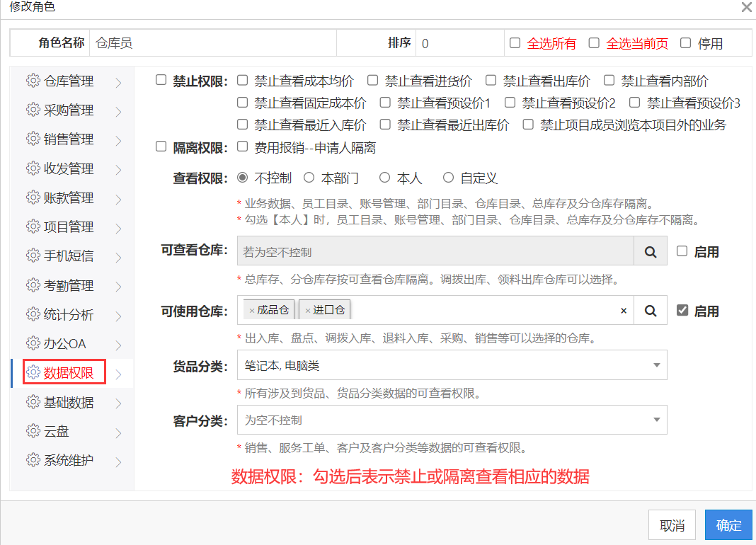
Task: Remove the 进口仓 tag via its x
Action: [308, 311]
